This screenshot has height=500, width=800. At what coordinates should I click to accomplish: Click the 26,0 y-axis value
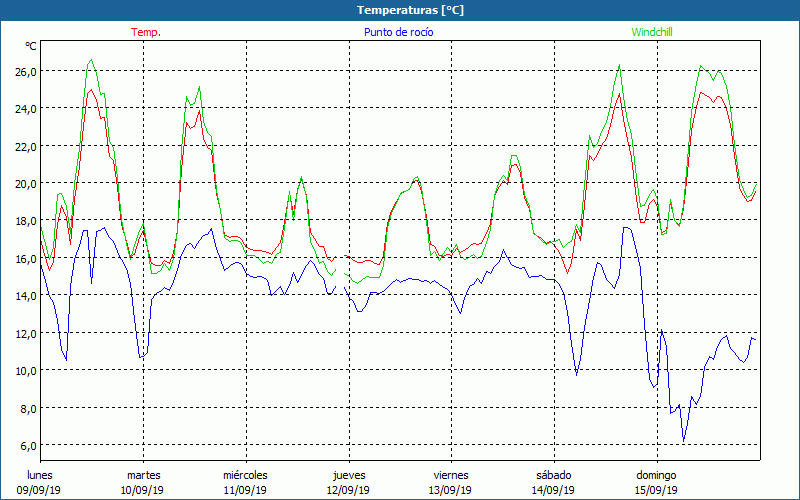point(26,71)
